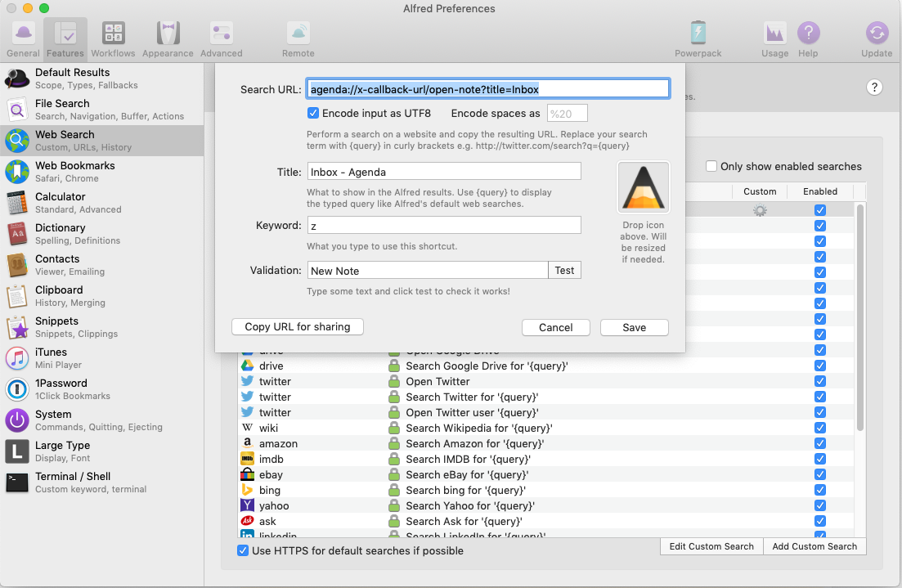Disable the Search IMDB checkbox

pyautogui.click(x=820, y=459)
